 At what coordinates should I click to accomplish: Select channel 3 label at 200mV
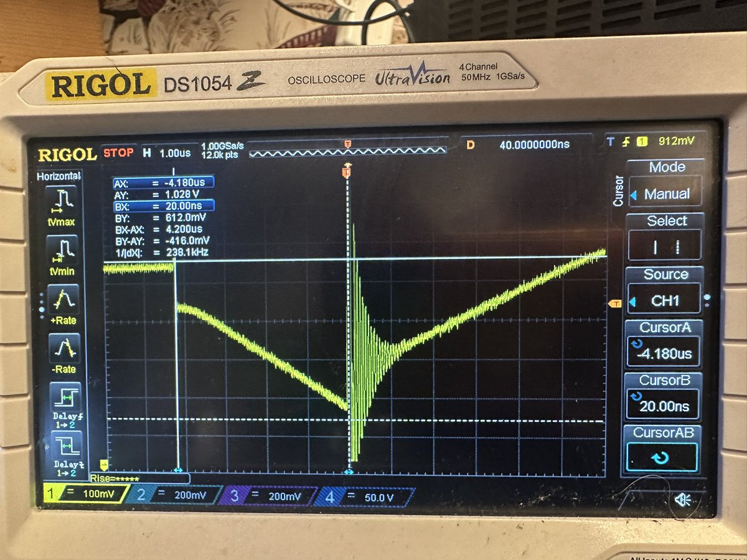pyautogui.click(x=271, y=496)
